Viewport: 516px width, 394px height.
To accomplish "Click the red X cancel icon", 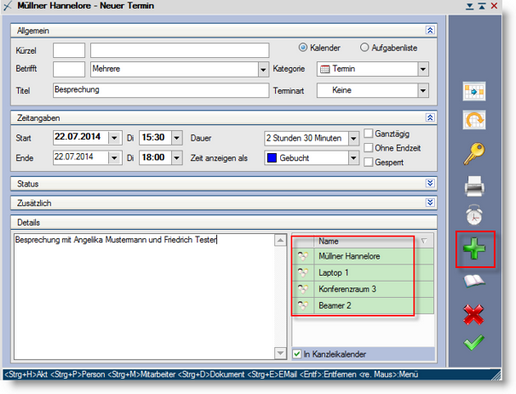I will 474,314.
